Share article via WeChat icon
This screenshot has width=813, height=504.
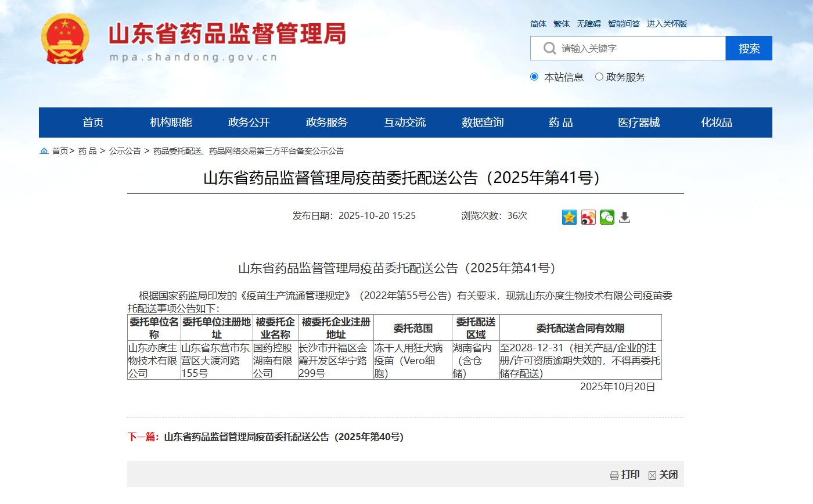(x=607, y=217)
